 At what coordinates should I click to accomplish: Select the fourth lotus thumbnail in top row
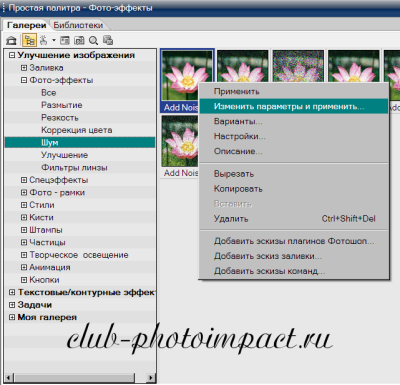354,66
